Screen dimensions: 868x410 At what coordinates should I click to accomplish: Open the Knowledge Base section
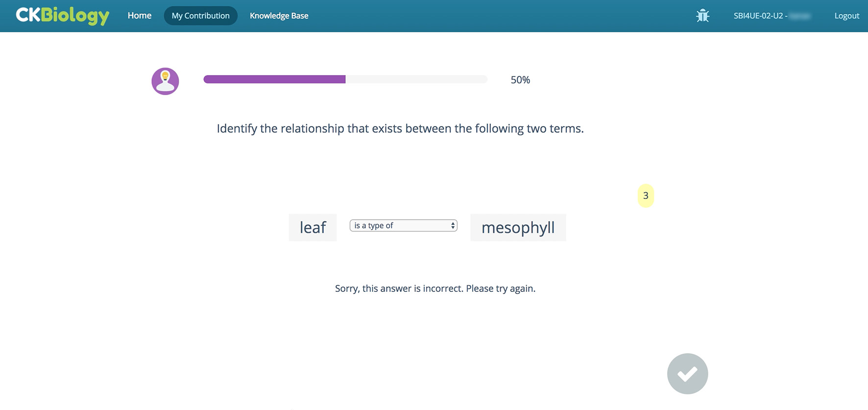click(279, 16)
